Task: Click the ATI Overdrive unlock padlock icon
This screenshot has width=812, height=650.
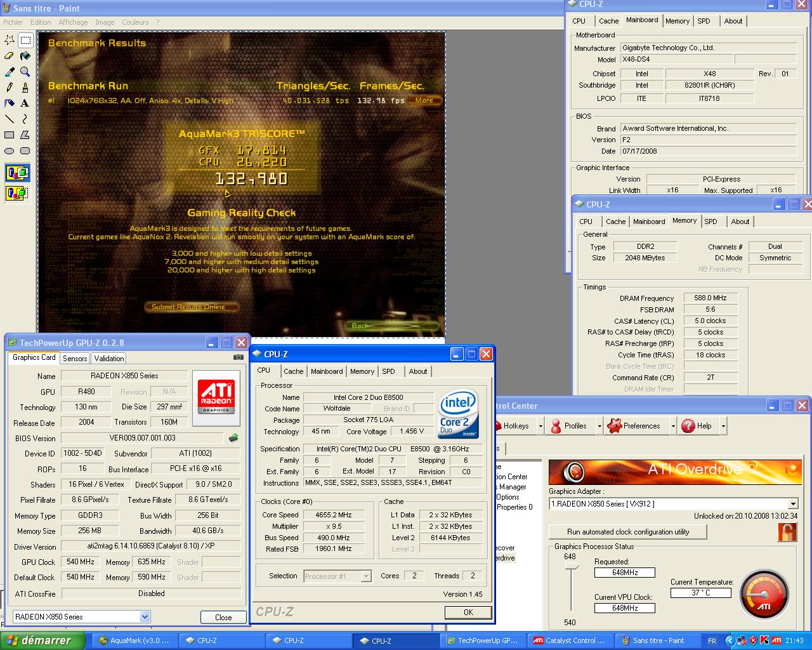Action: pyautogui.click(x=787, y=532)
